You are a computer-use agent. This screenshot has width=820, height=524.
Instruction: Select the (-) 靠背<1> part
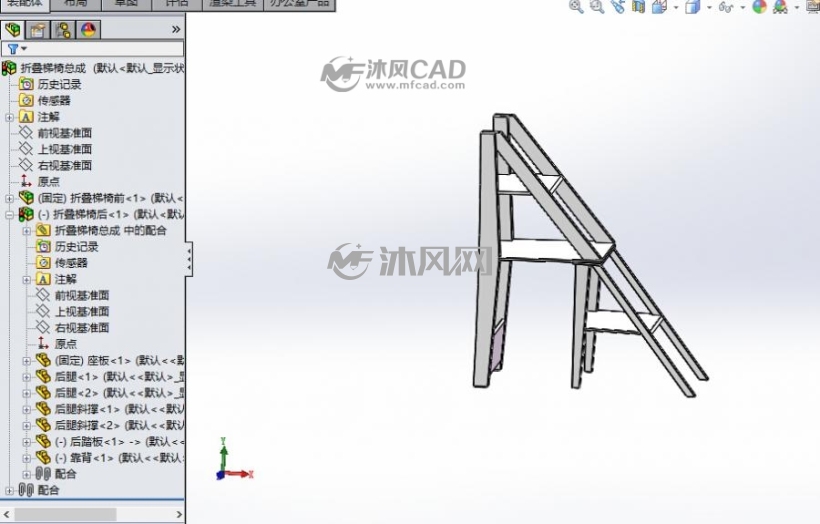click(x=110, y=458)
